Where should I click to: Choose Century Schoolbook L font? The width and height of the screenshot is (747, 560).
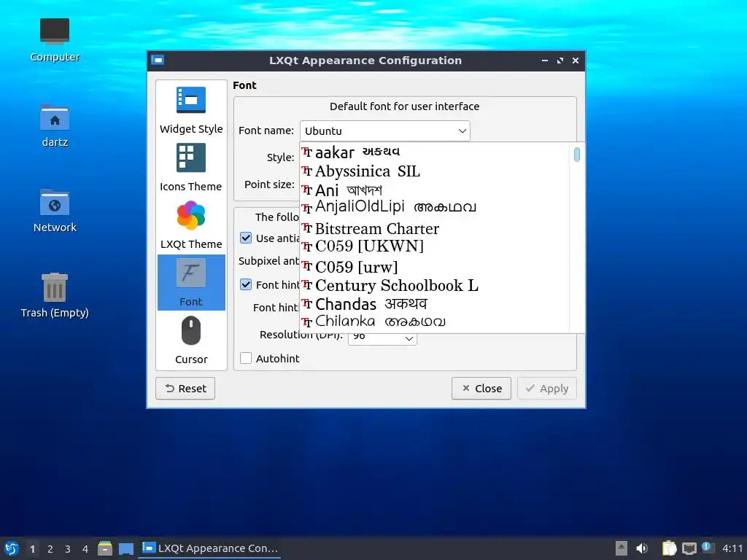[435, 286]
